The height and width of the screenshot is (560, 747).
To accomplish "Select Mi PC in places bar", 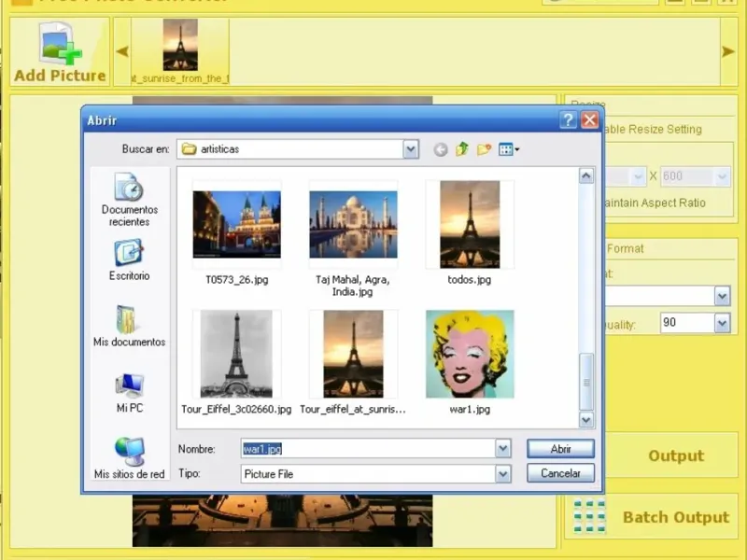I will click(129, 392).
